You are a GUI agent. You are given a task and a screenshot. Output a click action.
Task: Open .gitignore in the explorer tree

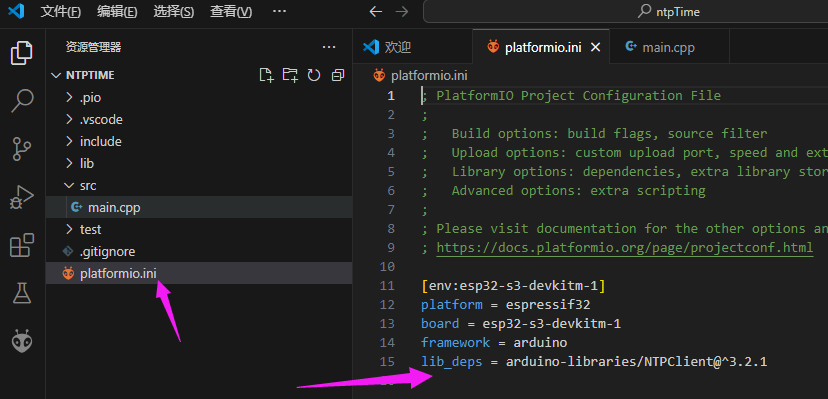click(199, 252)
